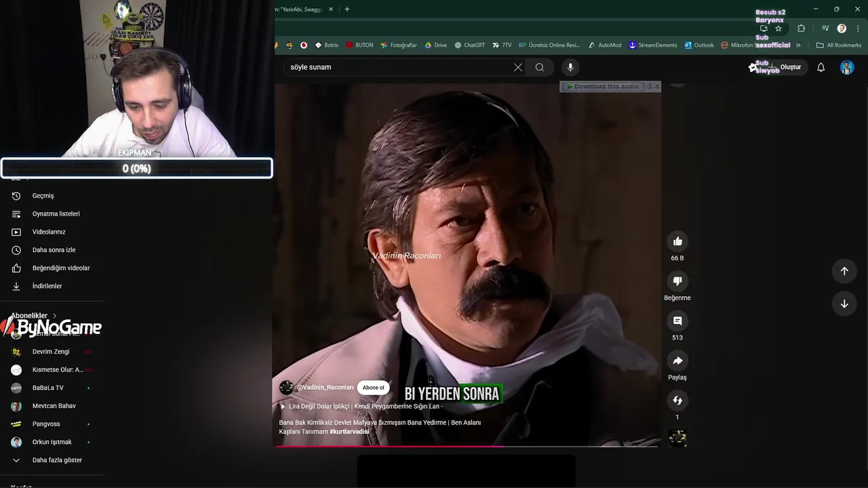Open the BUTON bookmark
Screen dimensions: 868x488
359,45
